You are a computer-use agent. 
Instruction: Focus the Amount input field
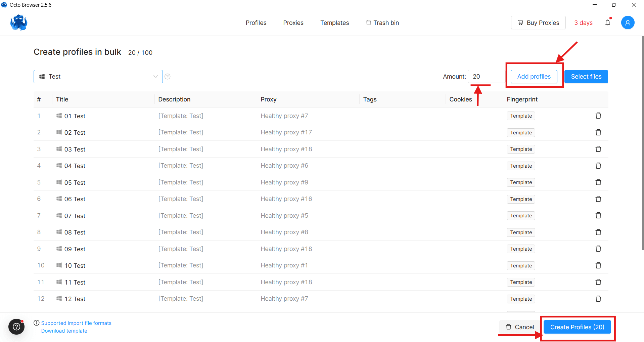tap(487, 77)
